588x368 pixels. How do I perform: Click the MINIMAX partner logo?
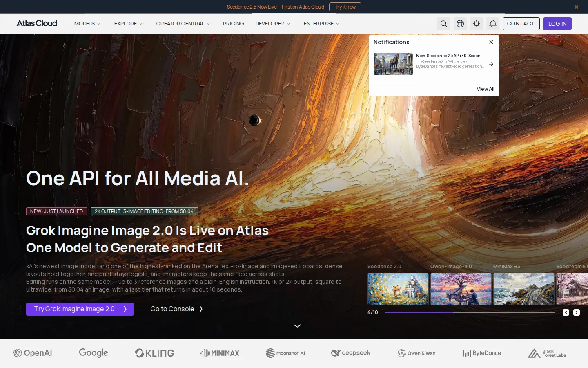[x=220, y=353]
